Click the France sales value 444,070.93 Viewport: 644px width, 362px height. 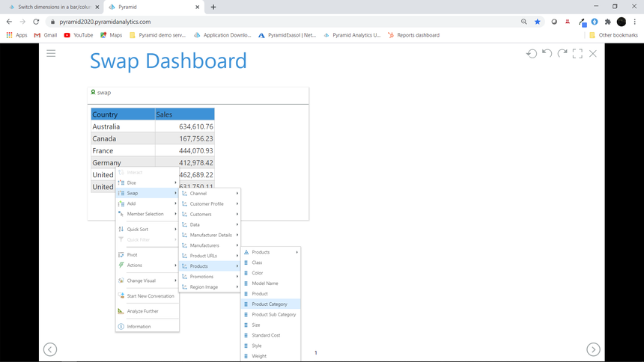pos(185,150)
